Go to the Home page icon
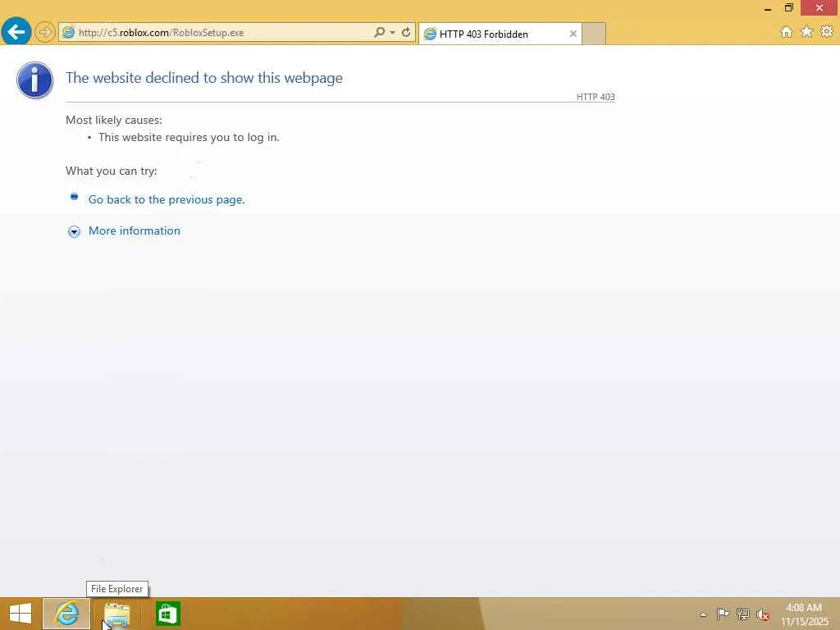The width and height of the screenshot is (840, 630). pos(787,32)
